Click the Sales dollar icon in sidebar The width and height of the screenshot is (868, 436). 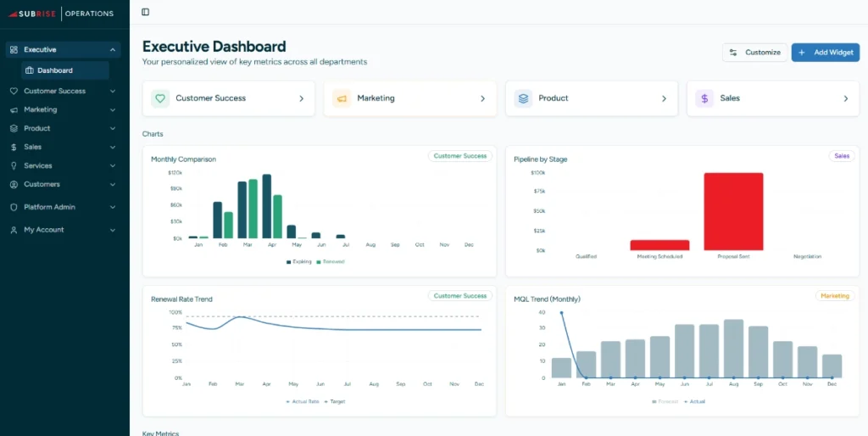[x=14, y=147]
